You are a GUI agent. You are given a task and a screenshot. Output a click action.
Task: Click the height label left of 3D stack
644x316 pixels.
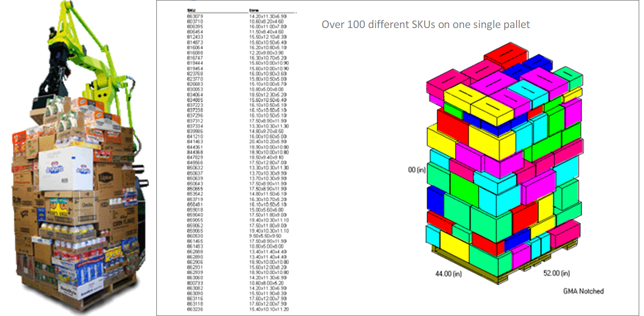point(417,170)
